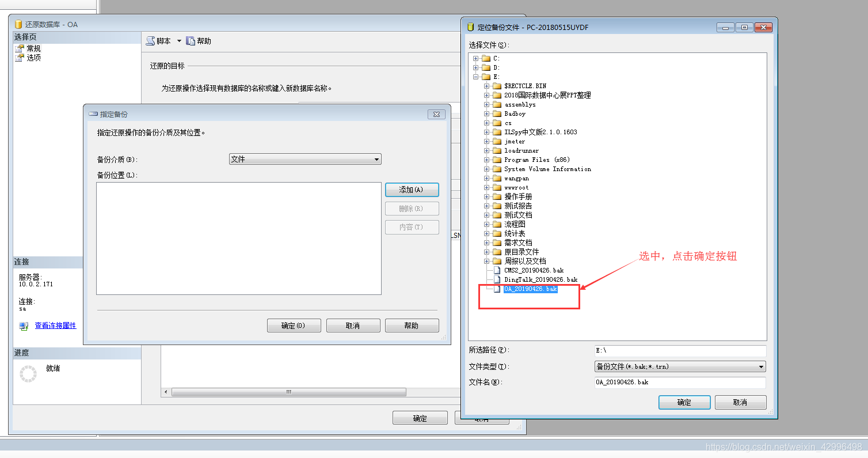
Task: Maximize the 定位备份文件 dialog
Action: [744, 27]
